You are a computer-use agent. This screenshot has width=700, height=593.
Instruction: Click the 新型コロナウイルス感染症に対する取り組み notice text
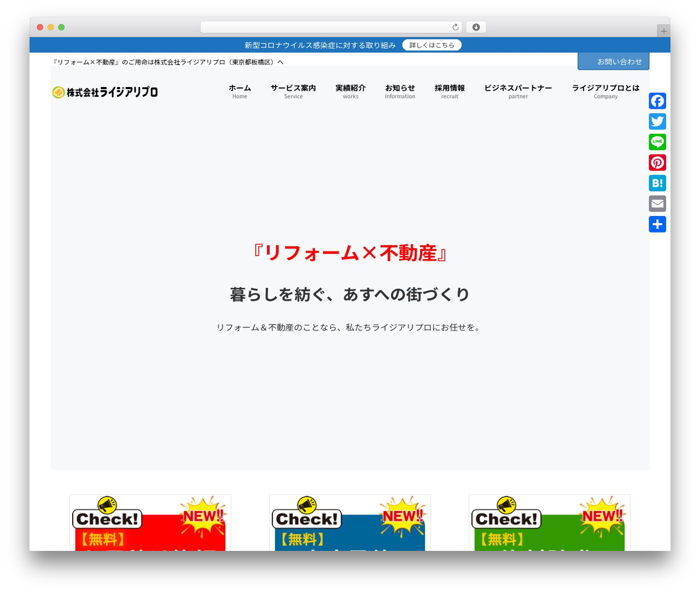320,45
